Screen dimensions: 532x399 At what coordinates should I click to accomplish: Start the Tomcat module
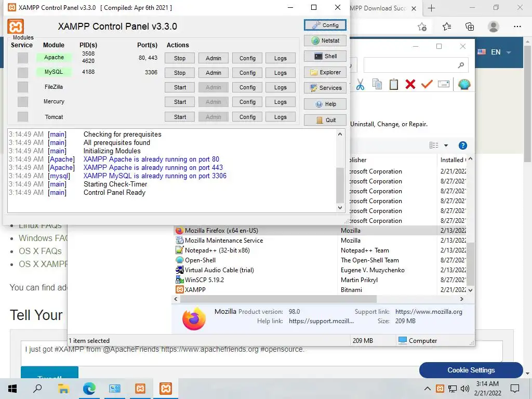(x=179, y=117)
